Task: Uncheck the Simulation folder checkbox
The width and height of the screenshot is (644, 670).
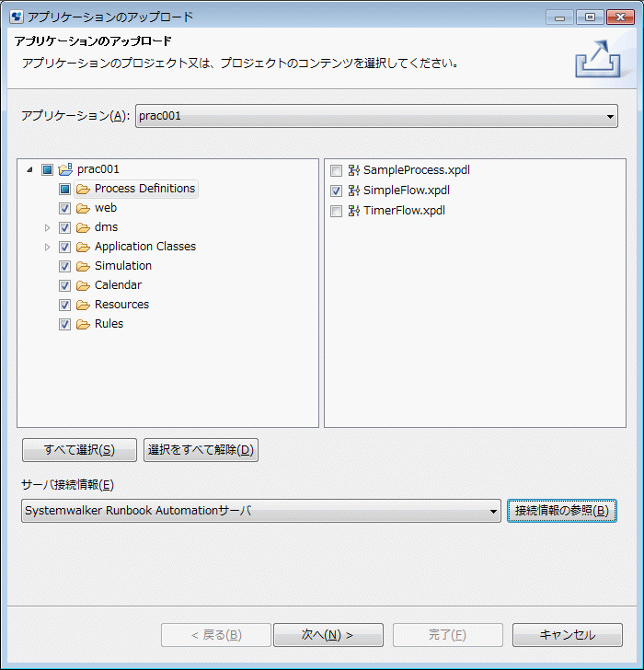Action: [64, 266]
